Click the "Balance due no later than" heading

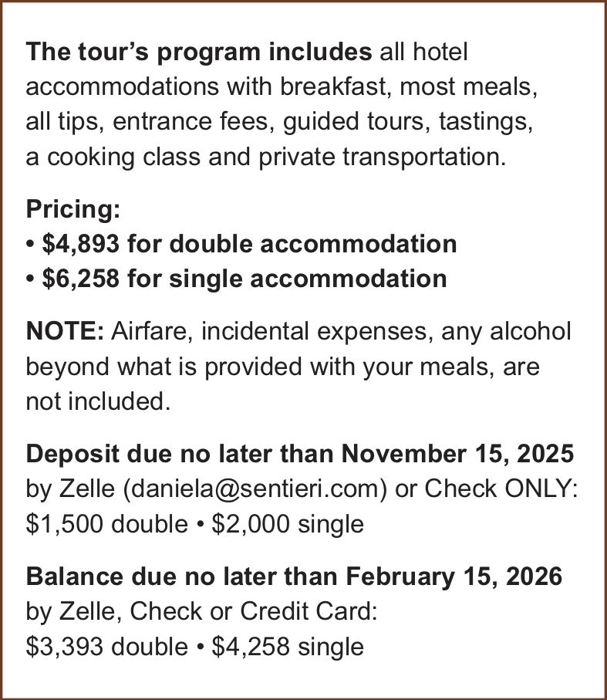pos(182,577)
